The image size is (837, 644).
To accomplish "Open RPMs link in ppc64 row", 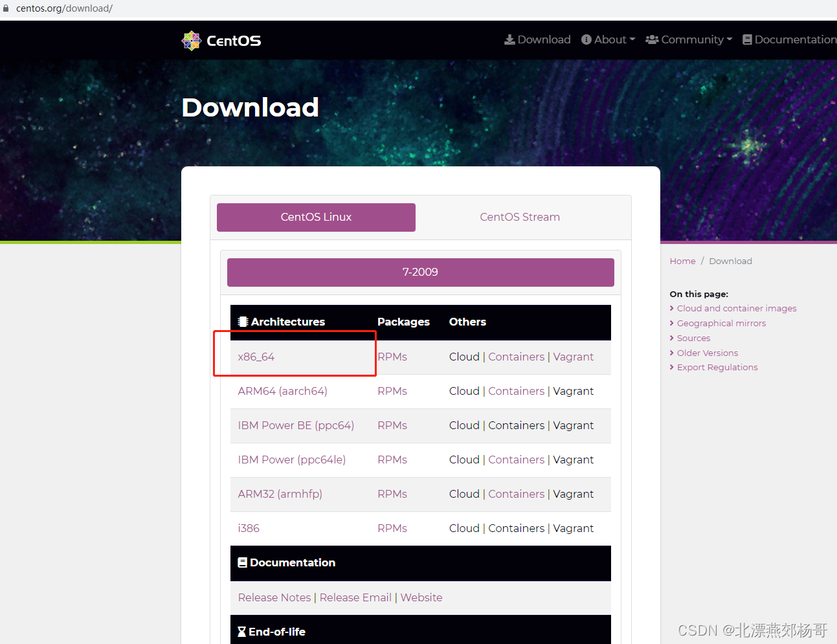I will pyautogui.click(x=392, y=425).
